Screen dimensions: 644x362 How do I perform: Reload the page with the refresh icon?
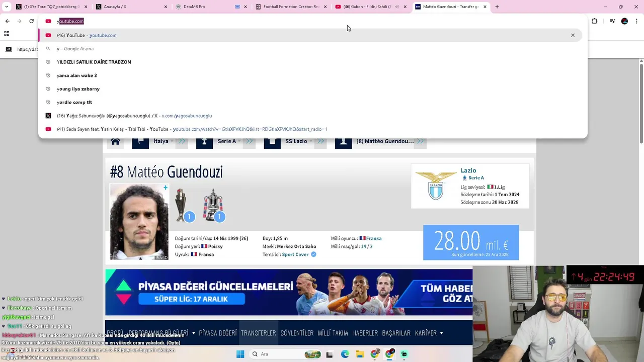(x=31, y=21)
